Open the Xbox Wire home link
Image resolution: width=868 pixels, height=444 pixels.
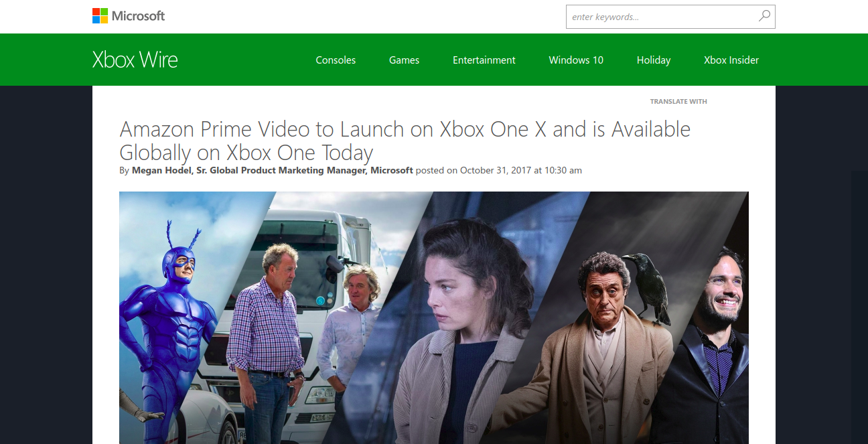[x=135, y=60]
